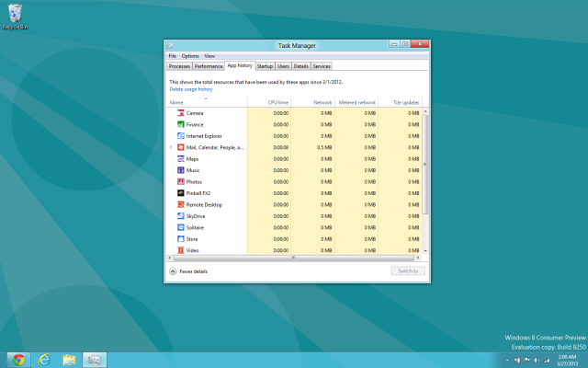Sort by the CPU time column header

point(277,102)
